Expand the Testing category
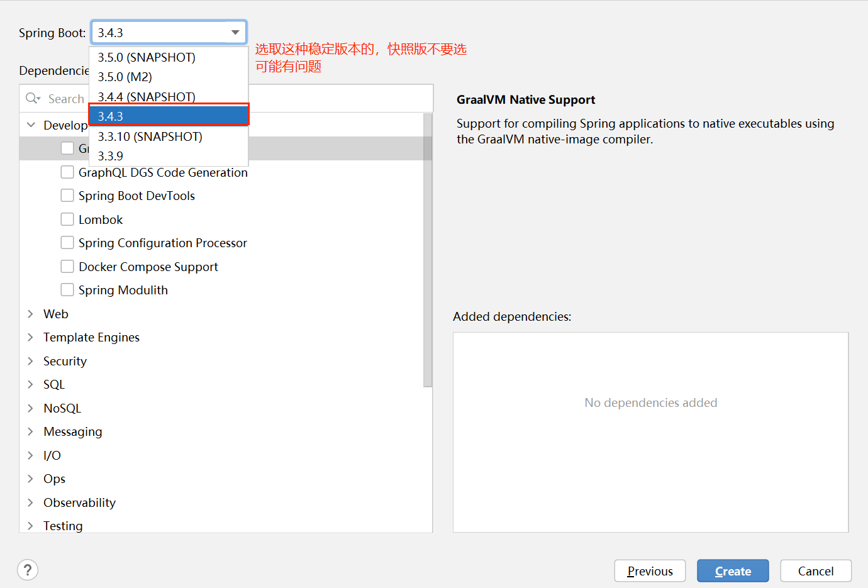868x588 pixels. pyautogui.click(x=31, y=526)
